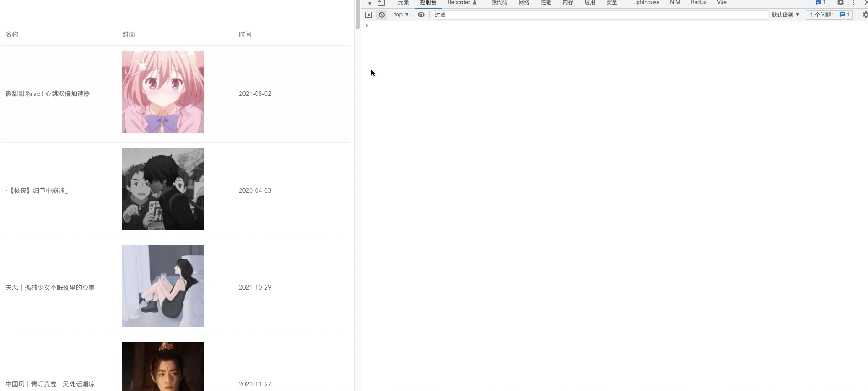Click the 过滤 console filter field
The width and height of the screenshot is (868, 391).
pos(600,15)
